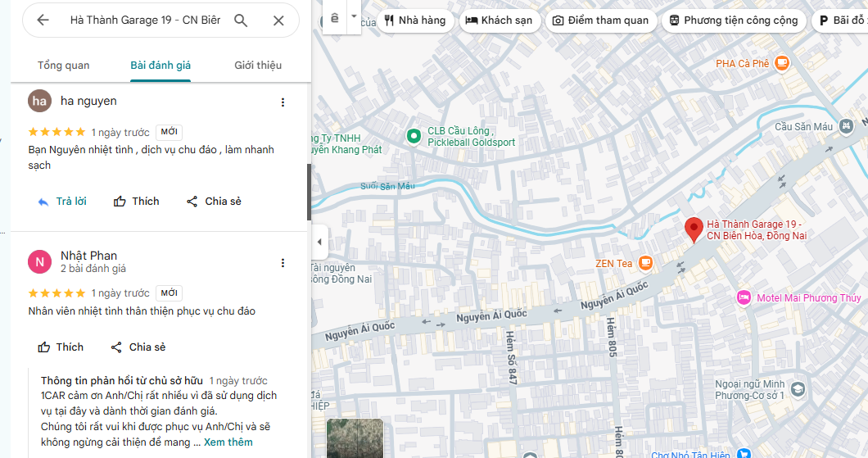Click the Suối Săn Máu stream label

[387, 186]
